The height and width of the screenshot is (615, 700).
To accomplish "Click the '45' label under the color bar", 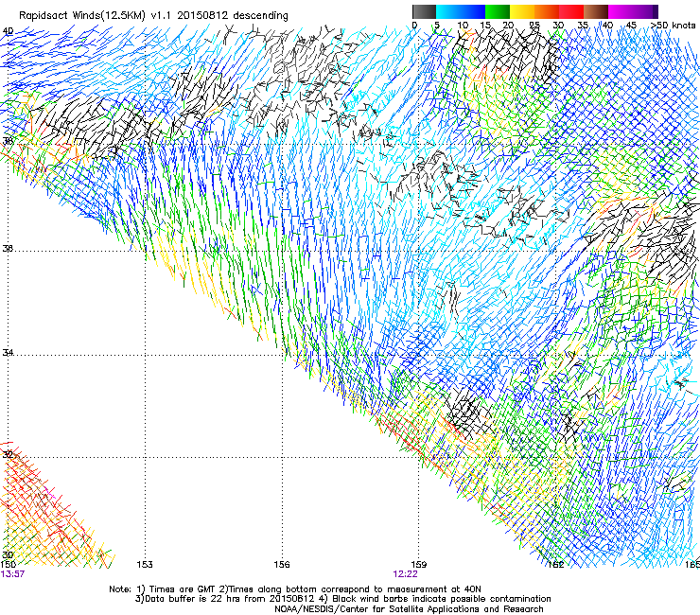I will coord(630,26).
